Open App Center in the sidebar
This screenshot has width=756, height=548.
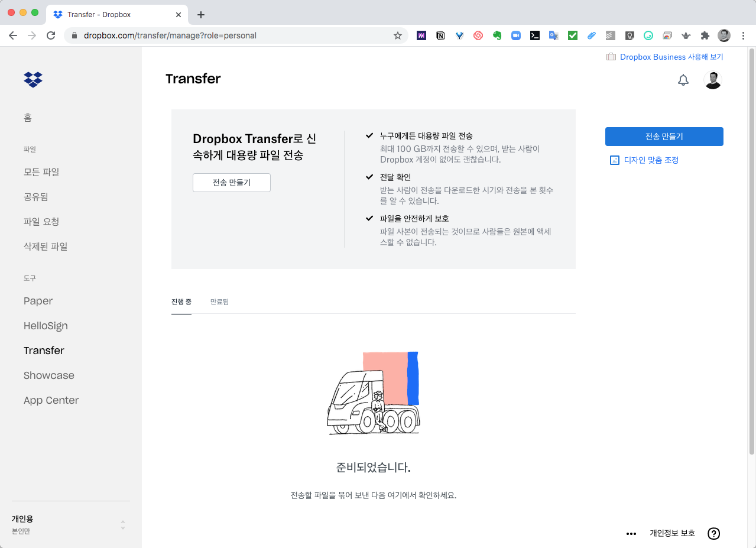click(51, 400)
